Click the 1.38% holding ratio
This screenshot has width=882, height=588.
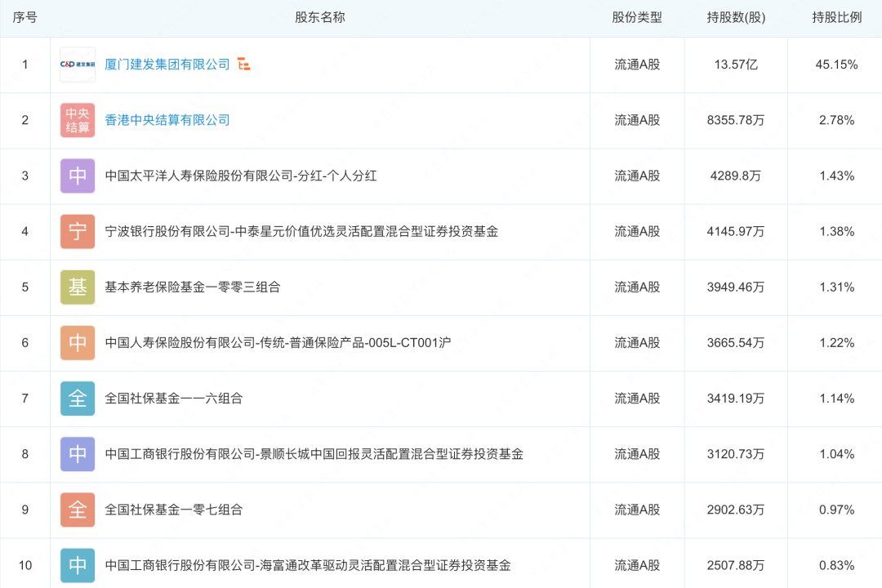[836, 232]
